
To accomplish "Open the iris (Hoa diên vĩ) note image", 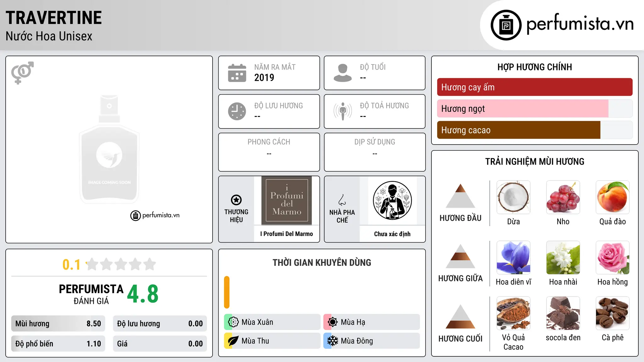I will click(514, 257).
